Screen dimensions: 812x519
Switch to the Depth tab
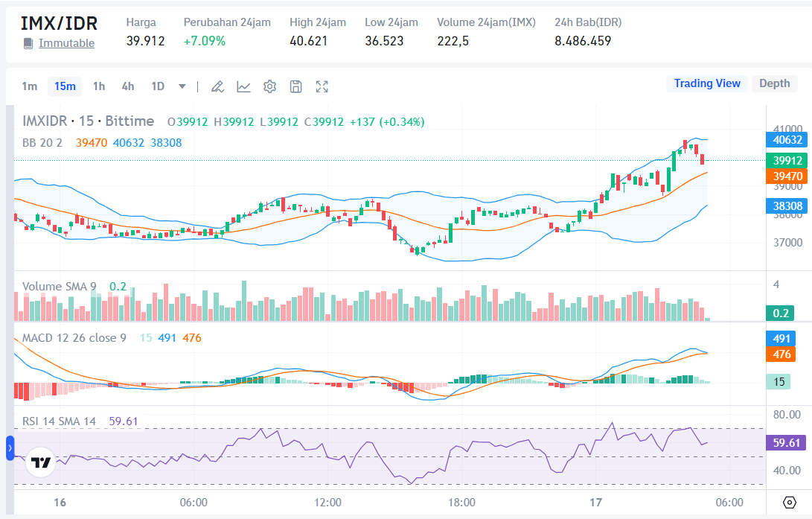click(775, 83)
